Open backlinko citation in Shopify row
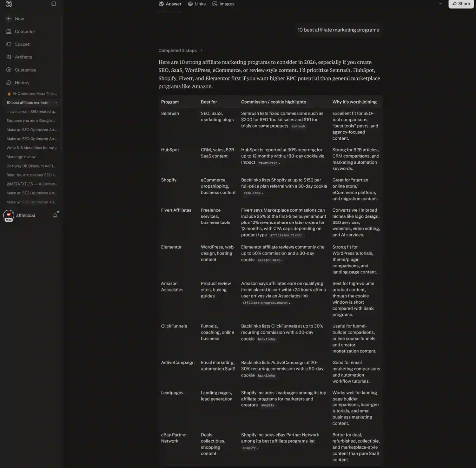476x468 pixels. [x=252, y=193]
